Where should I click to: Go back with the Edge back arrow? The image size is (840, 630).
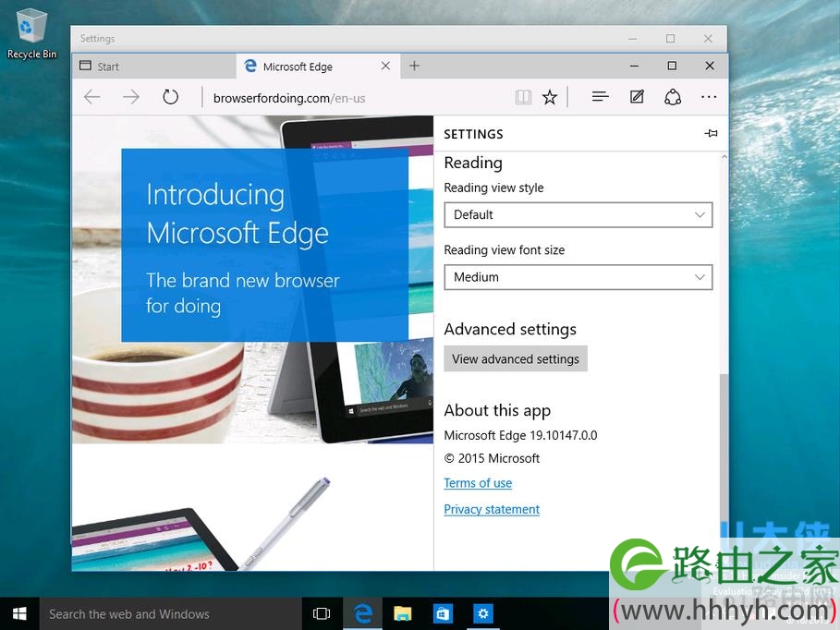[x=92, y=97]
